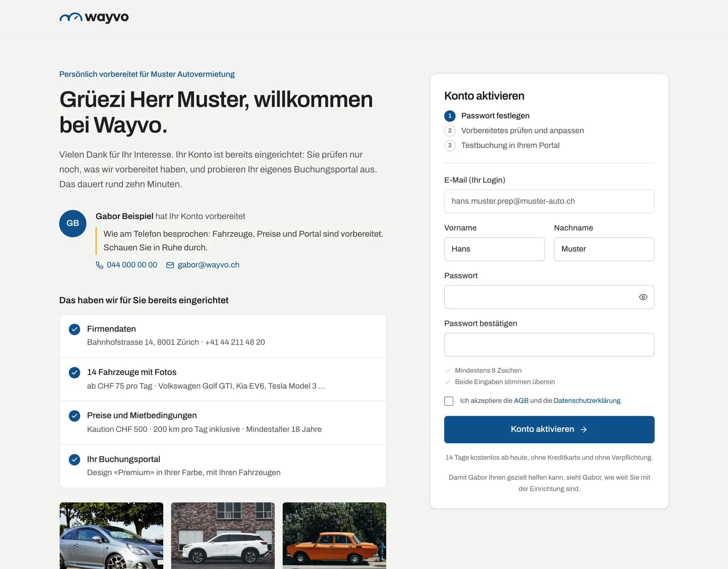Click the Konto aktivieren heading

tap(484, 96)
